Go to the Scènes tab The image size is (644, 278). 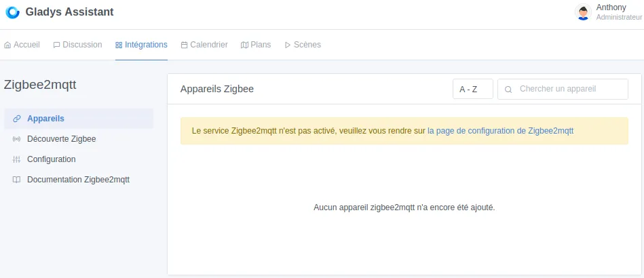pyautogui.click(x=303, y=45)
